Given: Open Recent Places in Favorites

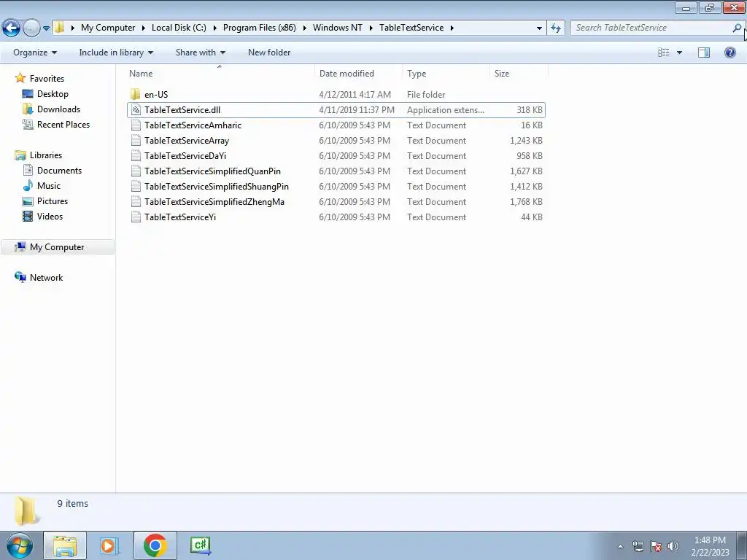Looking at the screenshot, I should [63, 124].
